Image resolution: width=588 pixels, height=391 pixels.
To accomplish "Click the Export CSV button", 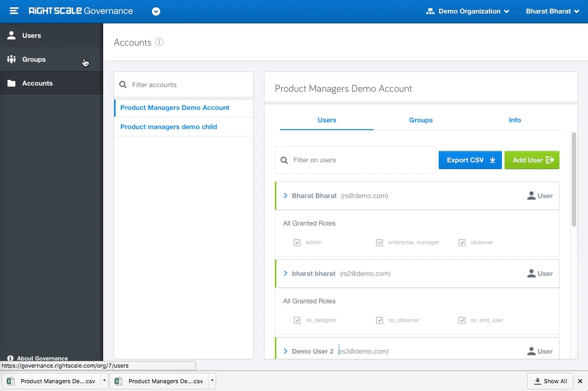I will click(470, 160).
